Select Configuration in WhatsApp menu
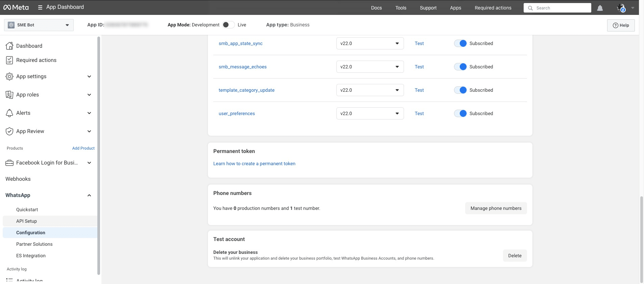Screen dimensions: 644x284 pos(30,233)
